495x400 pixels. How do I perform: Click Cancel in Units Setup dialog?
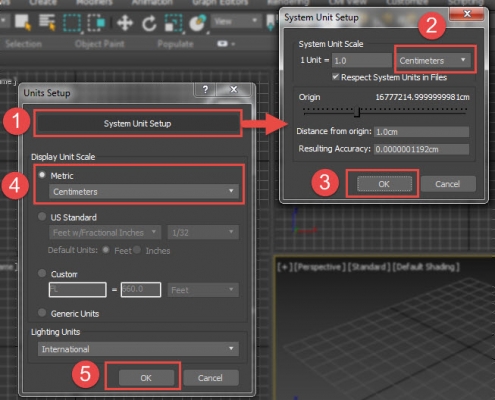click(210, 378)
